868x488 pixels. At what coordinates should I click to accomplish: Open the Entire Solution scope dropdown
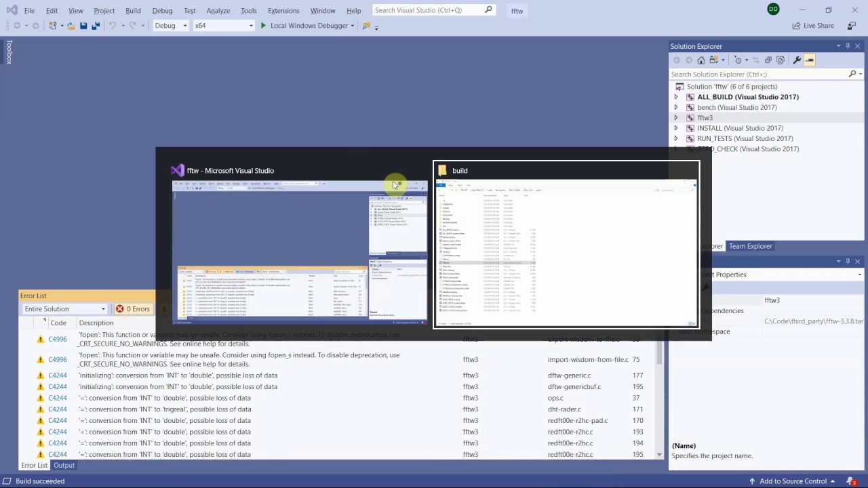tap(64, 309)
